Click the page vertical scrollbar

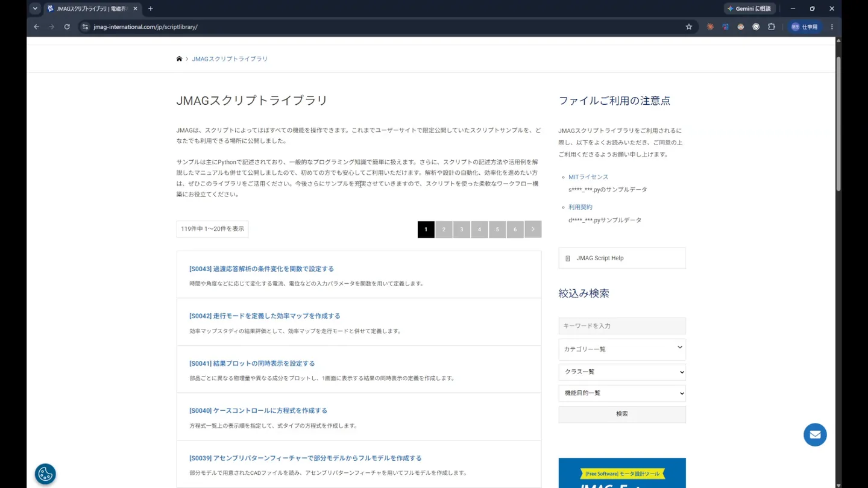(838, 125)
